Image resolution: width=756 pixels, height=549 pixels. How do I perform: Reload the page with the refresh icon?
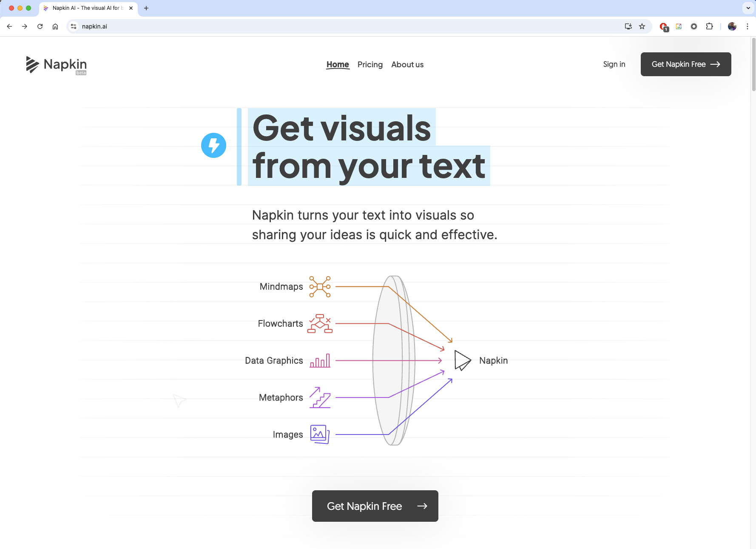[40, 26]
